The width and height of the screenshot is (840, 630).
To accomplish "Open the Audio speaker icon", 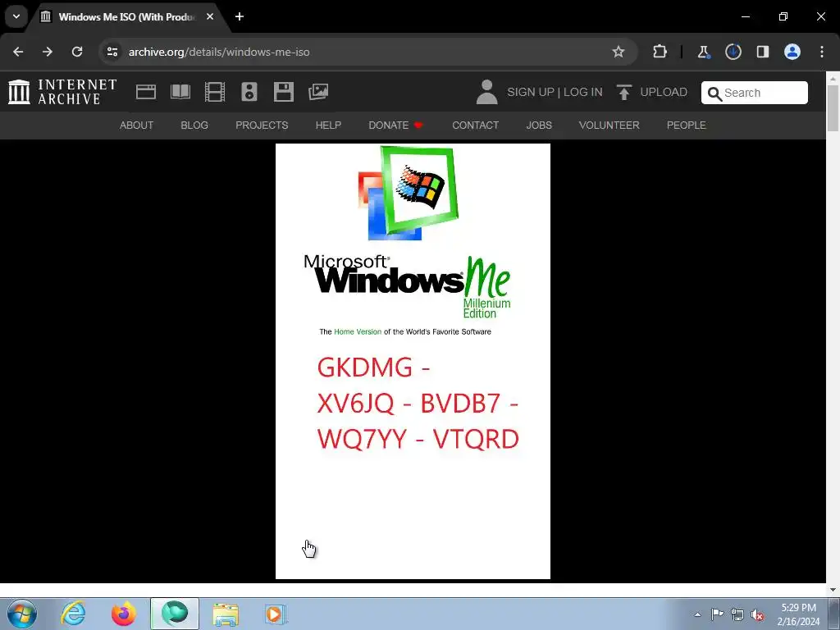I will tap(249, 92).
